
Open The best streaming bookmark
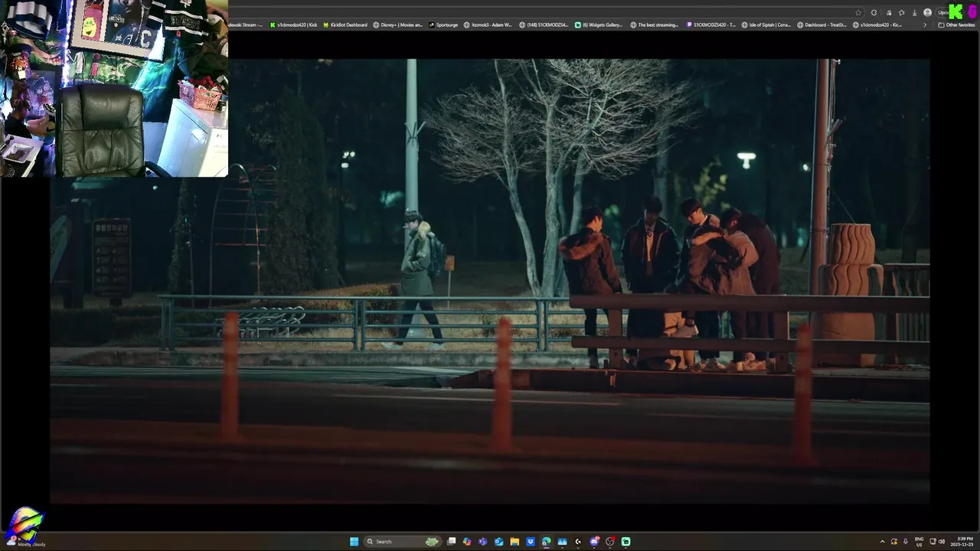coord(655,24)
